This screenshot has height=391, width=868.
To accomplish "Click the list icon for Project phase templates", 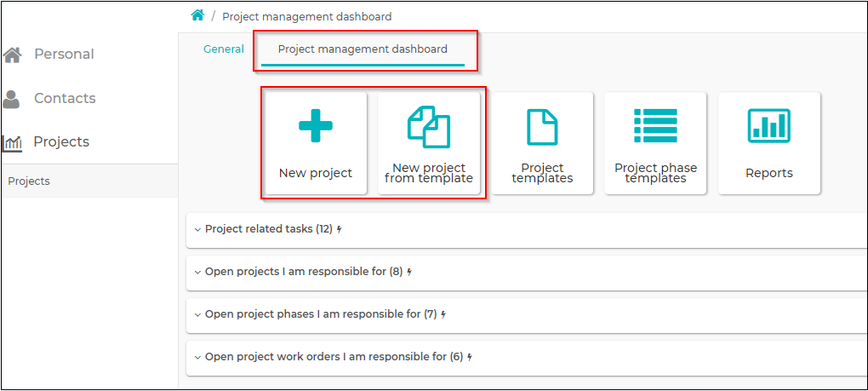I will (x=655, y=126).
